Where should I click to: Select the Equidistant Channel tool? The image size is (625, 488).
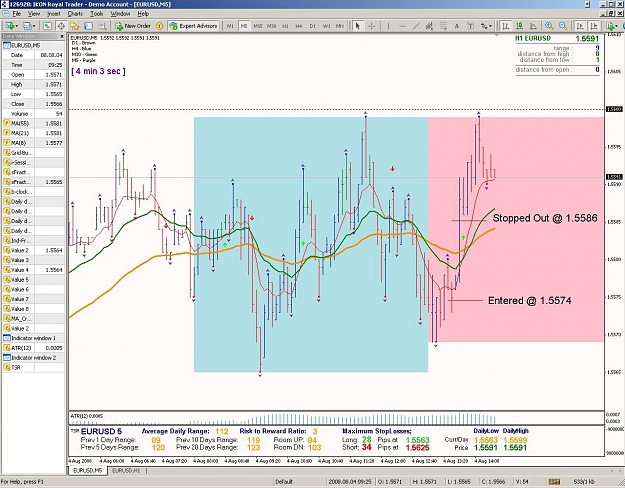[x=429, y=26]
